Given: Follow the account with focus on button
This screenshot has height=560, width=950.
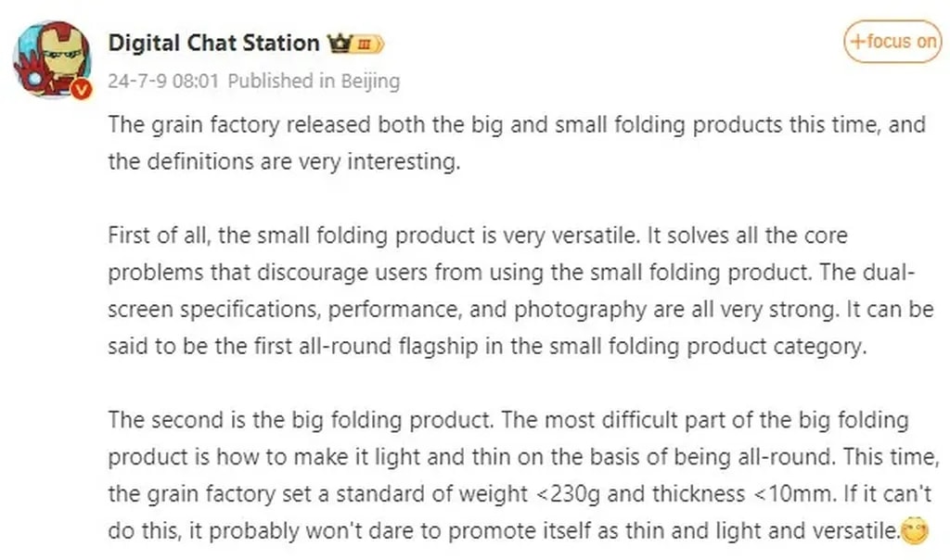Looking at the screenshot, I should coord(892,41).
